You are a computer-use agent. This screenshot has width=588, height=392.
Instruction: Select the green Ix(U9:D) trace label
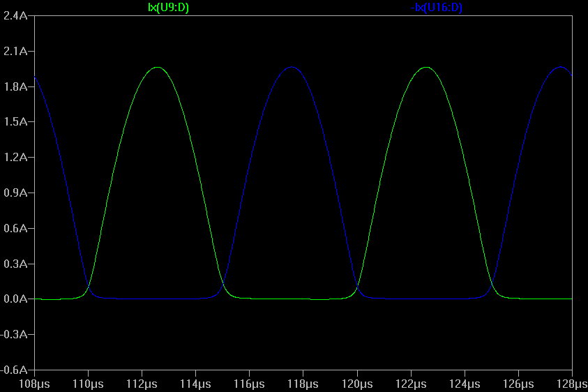[x=168, y=8]
